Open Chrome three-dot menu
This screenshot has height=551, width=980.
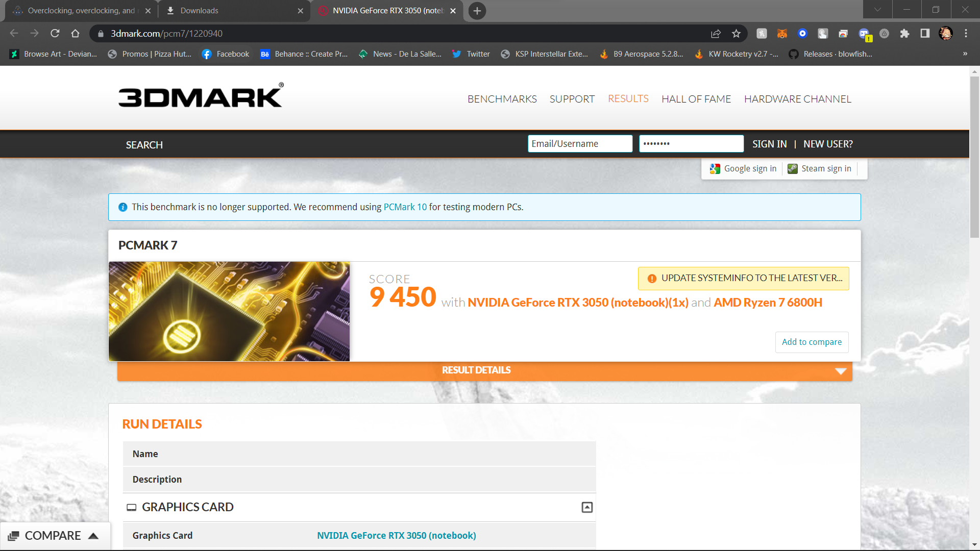pos(966,33)
